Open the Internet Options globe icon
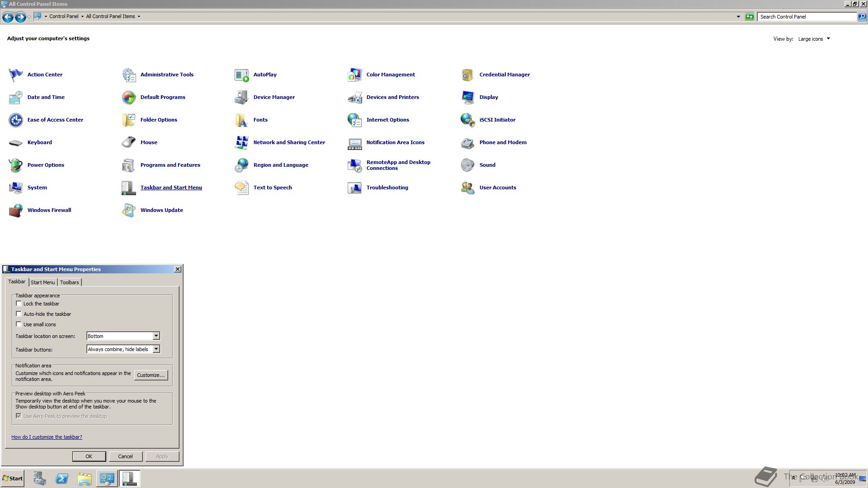Screen dimensions: 868x488 355,120
